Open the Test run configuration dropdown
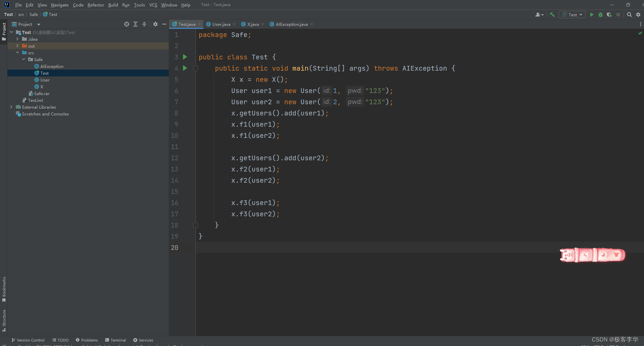 (x=572, y=15)
